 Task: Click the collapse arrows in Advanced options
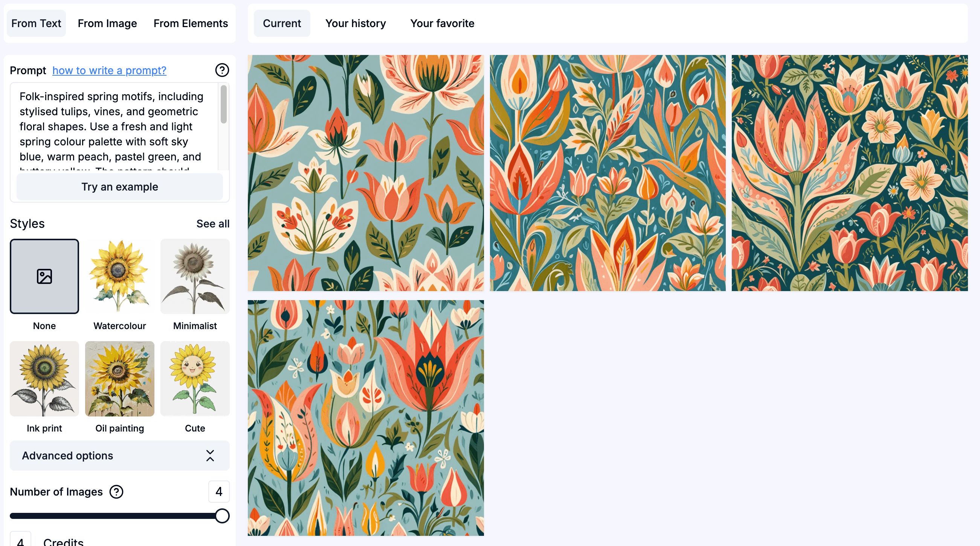pyautogui.click(x=210, y=456)
